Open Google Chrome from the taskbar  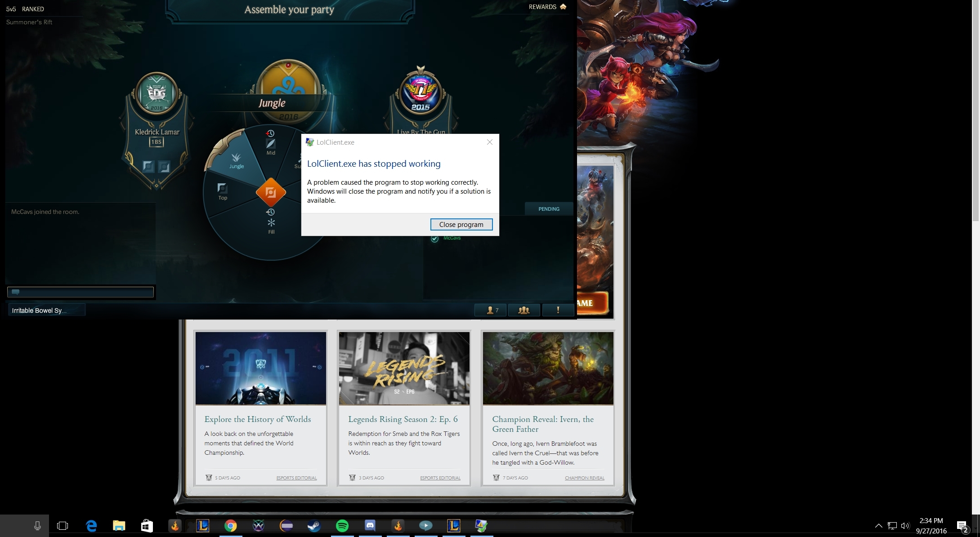coord(231,526)
